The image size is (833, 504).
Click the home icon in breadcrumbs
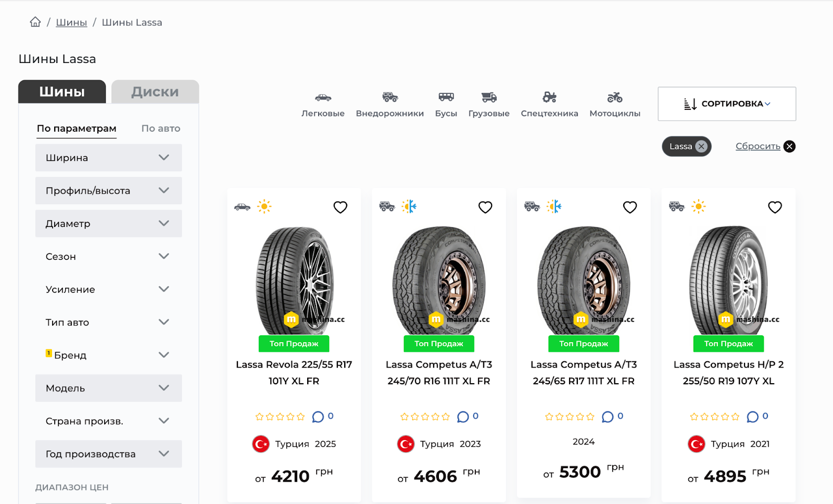pyautogui.click(x=35, y=22)
